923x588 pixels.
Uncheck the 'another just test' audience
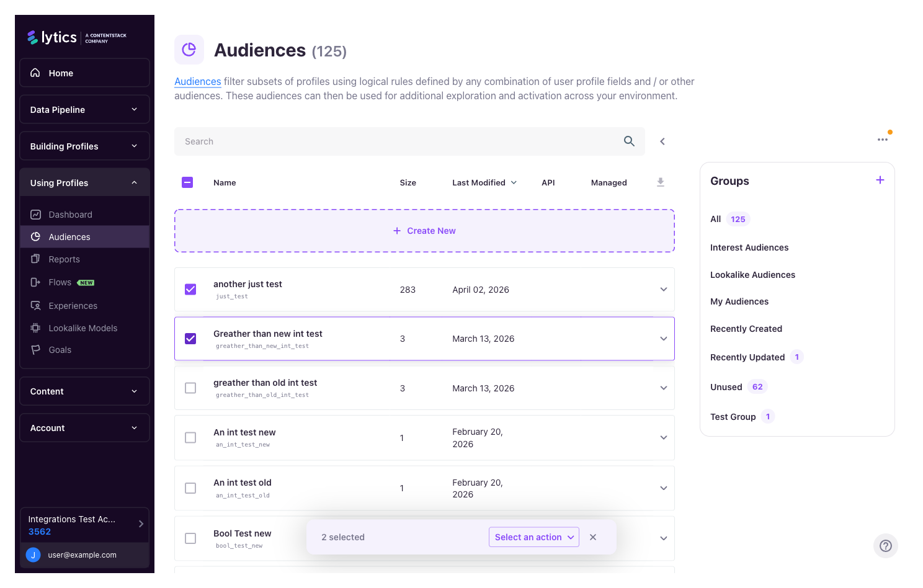[x=190, y=289]
